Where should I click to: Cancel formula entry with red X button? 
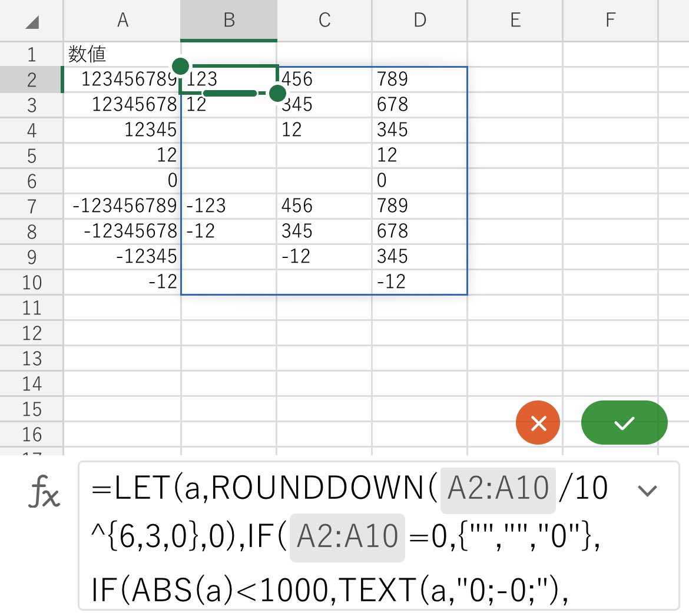tap(538, 423)
